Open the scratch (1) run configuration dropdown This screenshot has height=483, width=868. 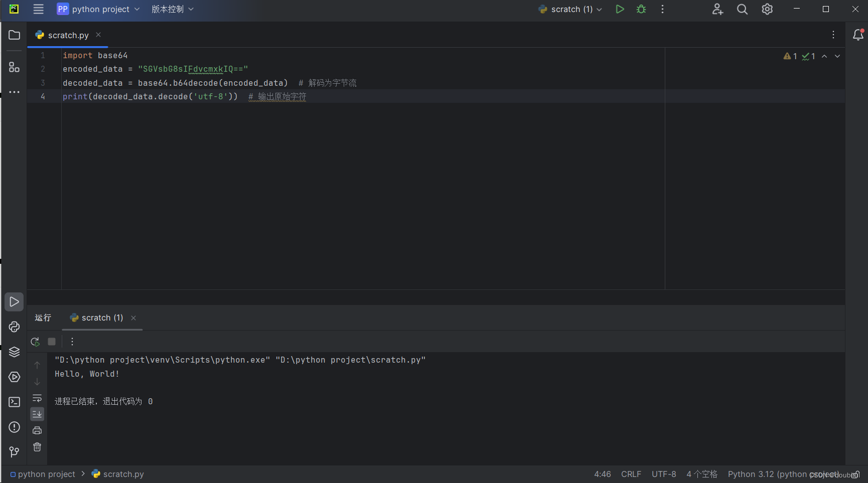click(x=570, y=9)
